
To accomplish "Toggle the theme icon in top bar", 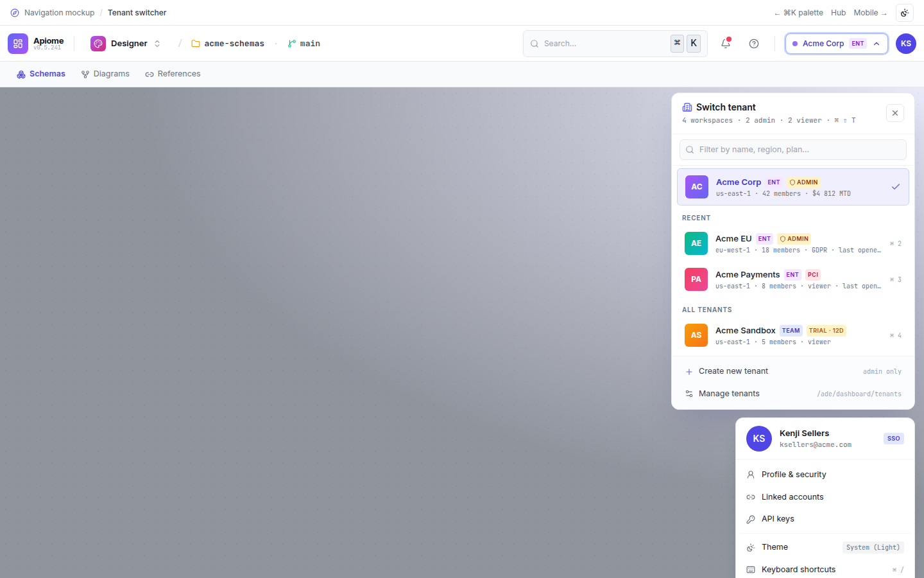I will (x=905, y=13).
